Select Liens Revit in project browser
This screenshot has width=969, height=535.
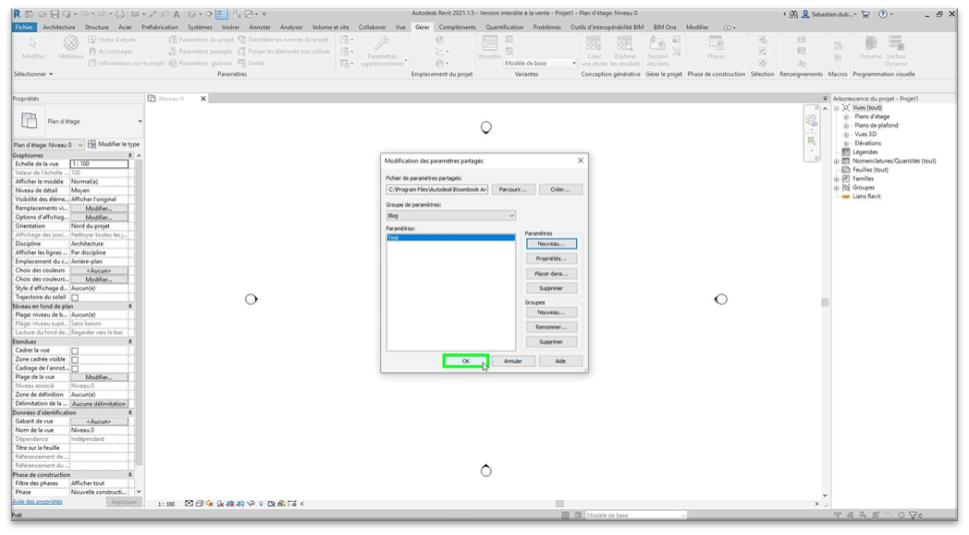pos(866,196)
